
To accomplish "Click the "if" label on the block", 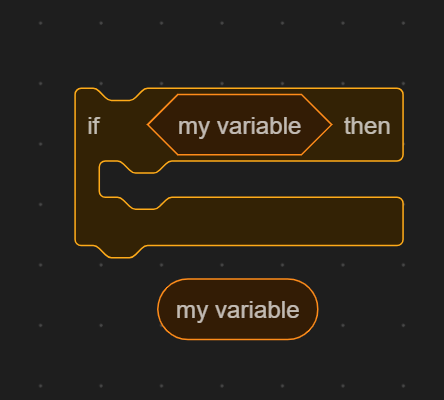I will [93, 126].
